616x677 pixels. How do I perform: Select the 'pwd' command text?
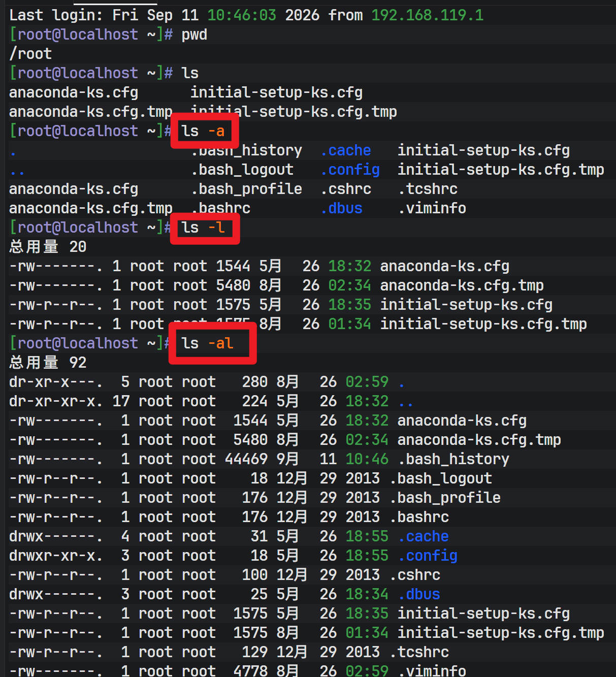click(194, 35)
